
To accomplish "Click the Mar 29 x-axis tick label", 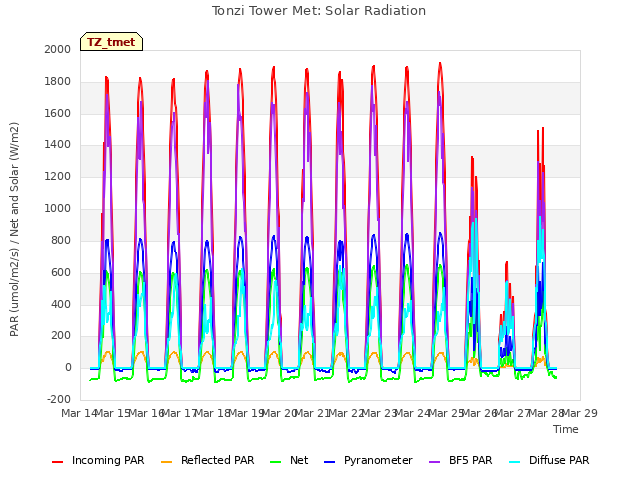I will pyautogui.click(x=580, y=413).
